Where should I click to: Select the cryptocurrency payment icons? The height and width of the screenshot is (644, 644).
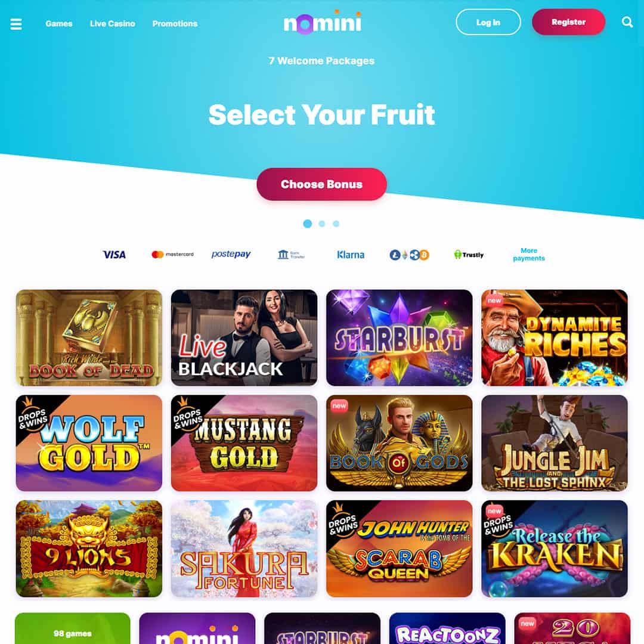pos(409,255)
